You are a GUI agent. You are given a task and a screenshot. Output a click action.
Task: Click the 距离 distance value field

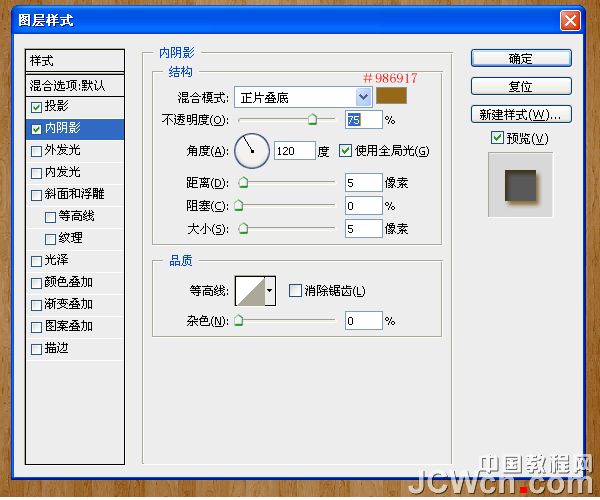point(364,182)
